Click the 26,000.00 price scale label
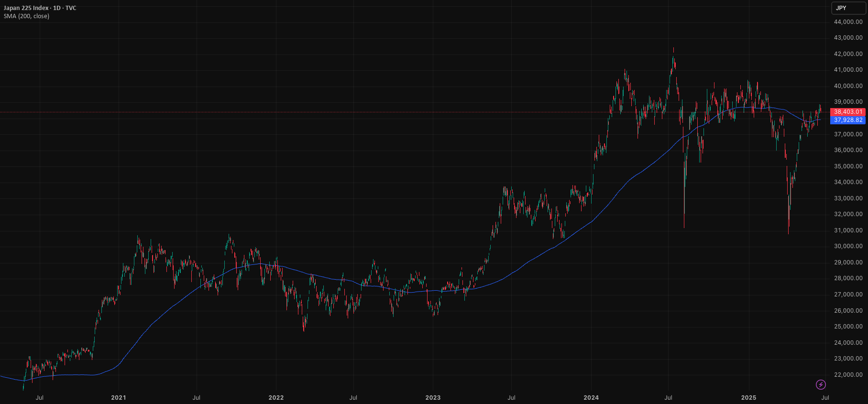Viewport: 868px width, 404px height. pos(848,311)
